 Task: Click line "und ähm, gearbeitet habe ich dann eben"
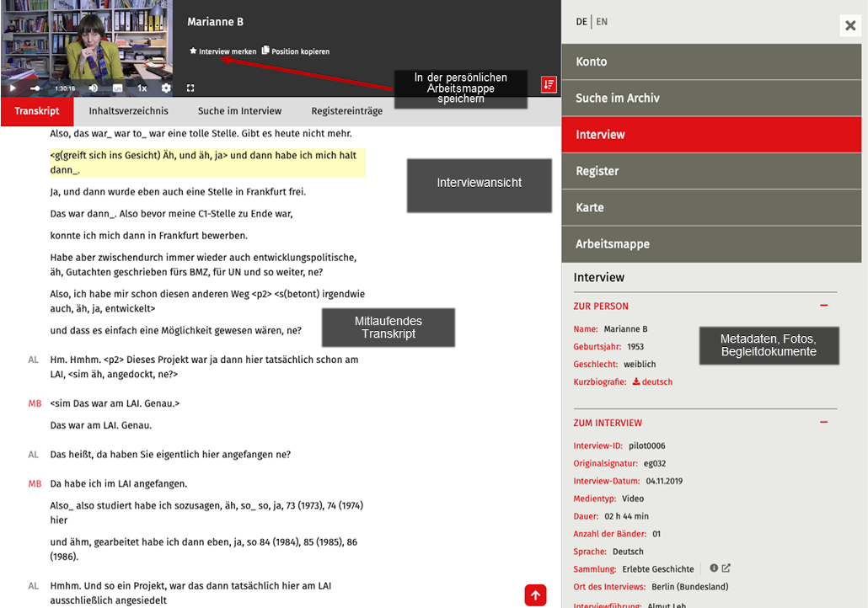[x=204, y=549]
